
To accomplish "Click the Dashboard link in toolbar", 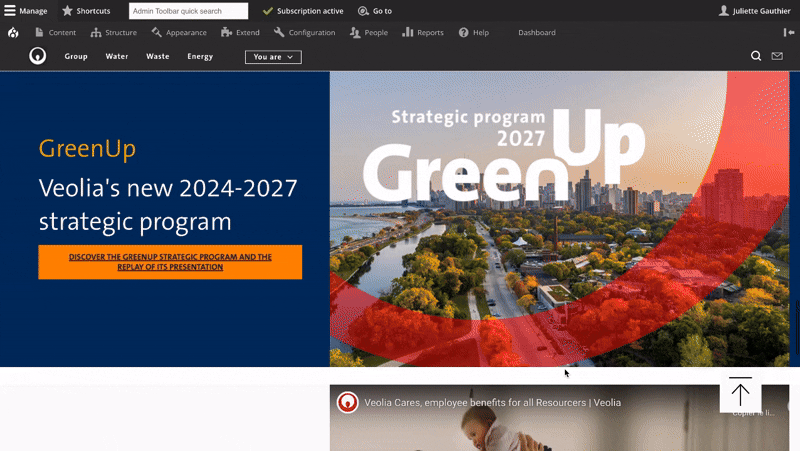I will click(536, 32).
